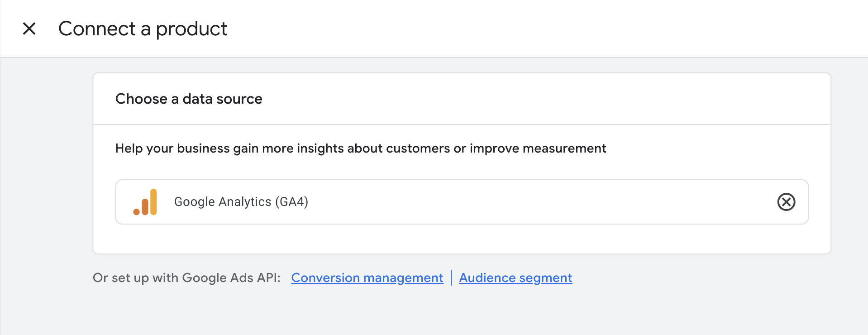Select the Google Analytics (GA4) data source field
This screenshot has height=335, width=868.
pyautogui.click(x=462, y=202)
